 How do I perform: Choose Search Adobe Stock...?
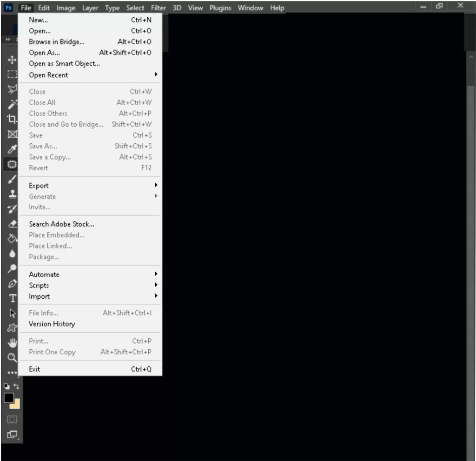tap(90, 224)
